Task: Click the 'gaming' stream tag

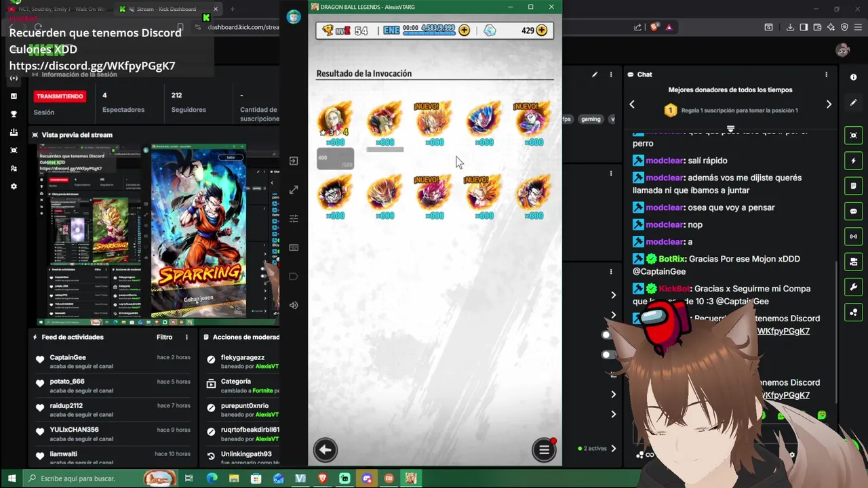Action: 591,119
